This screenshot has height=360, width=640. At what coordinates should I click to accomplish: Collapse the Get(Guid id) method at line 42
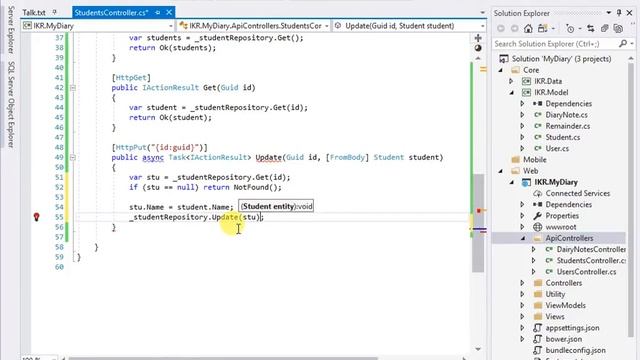[73, 88]
